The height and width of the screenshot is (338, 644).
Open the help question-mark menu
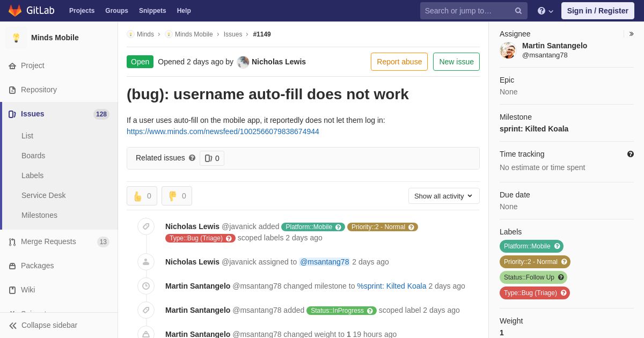tap(545, 11)
